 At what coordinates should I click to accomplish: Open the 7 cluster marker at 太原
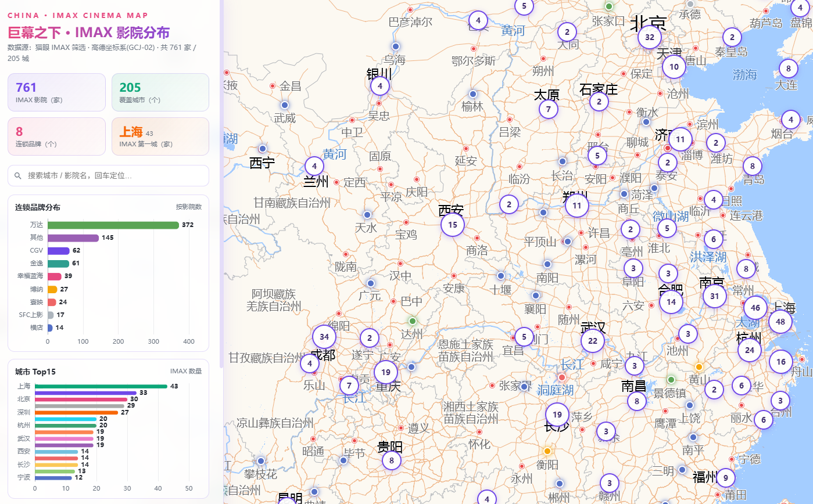point(548,109)
